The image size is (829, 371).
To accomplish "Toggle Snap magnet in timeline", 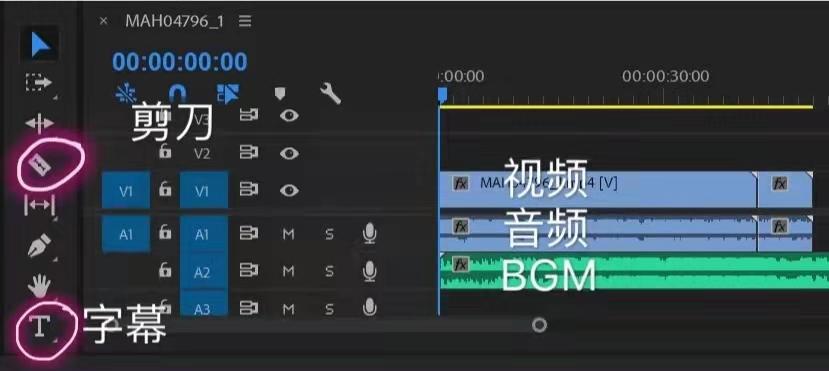I will tap(177, 94).
